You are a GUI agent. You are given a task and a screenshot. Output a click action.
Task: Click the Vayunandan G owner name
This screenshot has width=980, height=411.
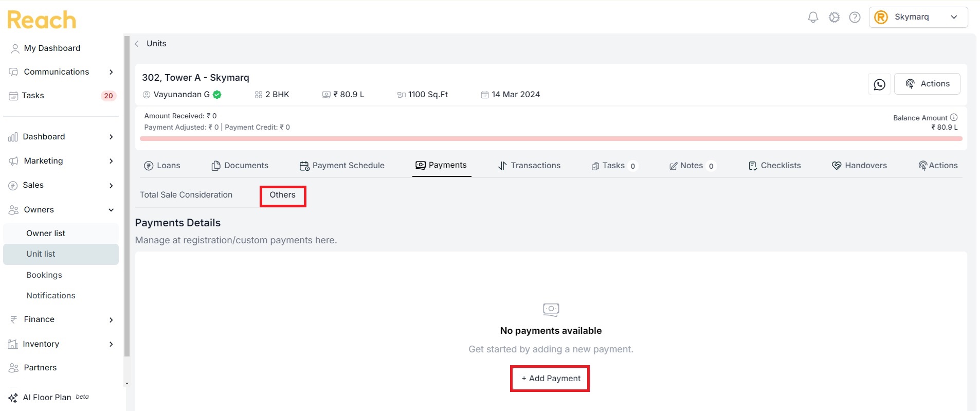(x=182, y=95)
